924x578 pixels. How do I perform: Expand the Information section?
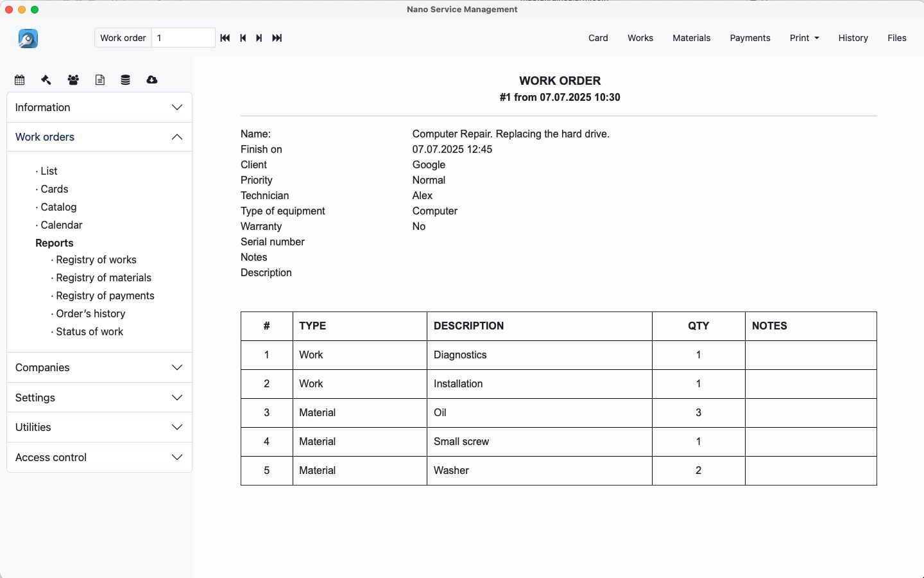pyautogui.click(x=99, y=107)
